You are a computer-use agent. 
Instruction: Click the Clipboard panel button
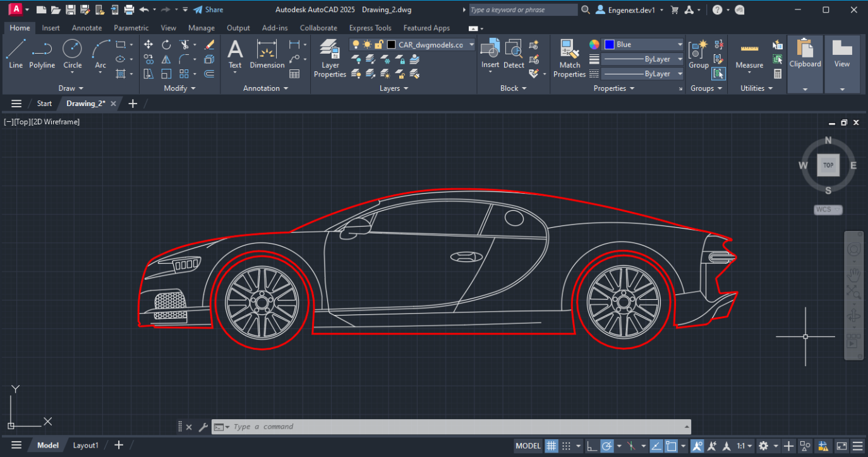coord(805,64)
